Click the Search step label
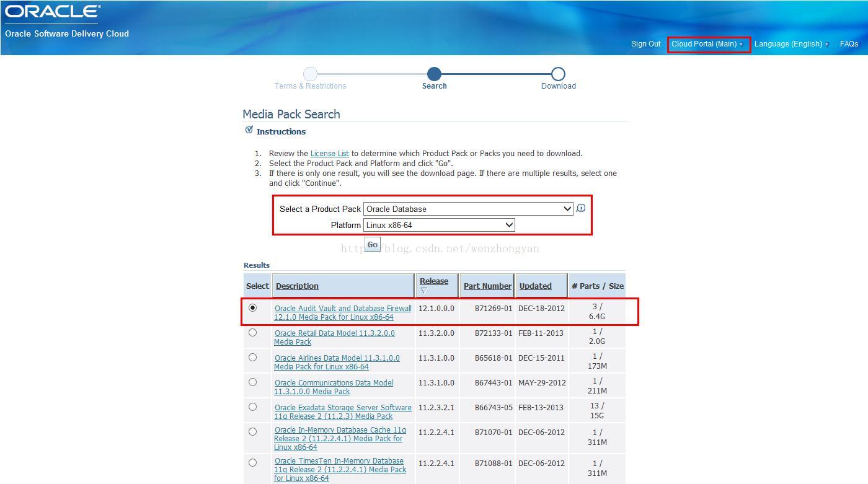Screen dimensions: 868x484 [435, 86]
